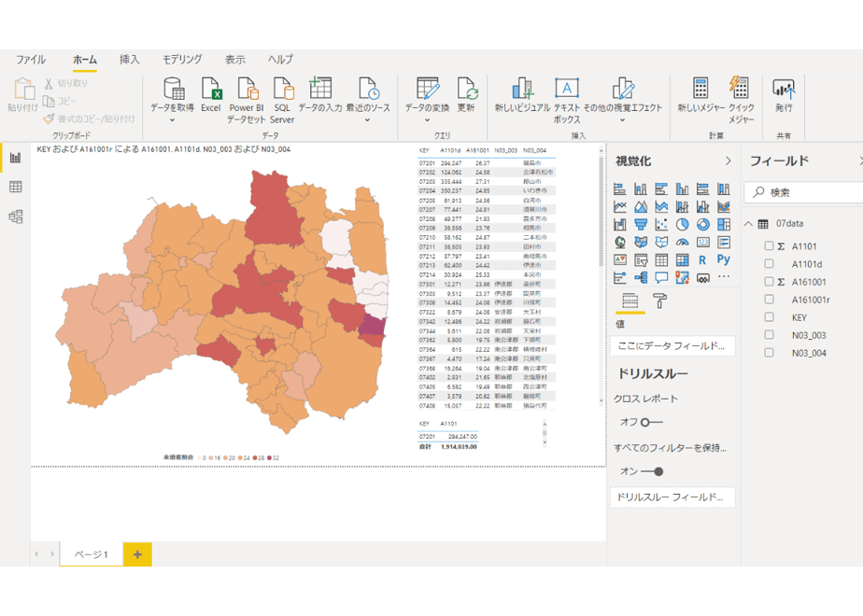The height and width of the screenshot is (616, 863).
Task: Select the pie chart visual
Action: click(683, 224)
